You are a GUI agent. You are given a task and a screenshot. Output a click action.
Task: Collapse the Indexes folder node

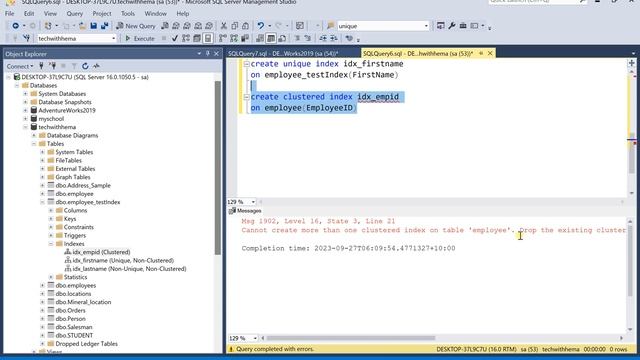[x=51, y=244]
